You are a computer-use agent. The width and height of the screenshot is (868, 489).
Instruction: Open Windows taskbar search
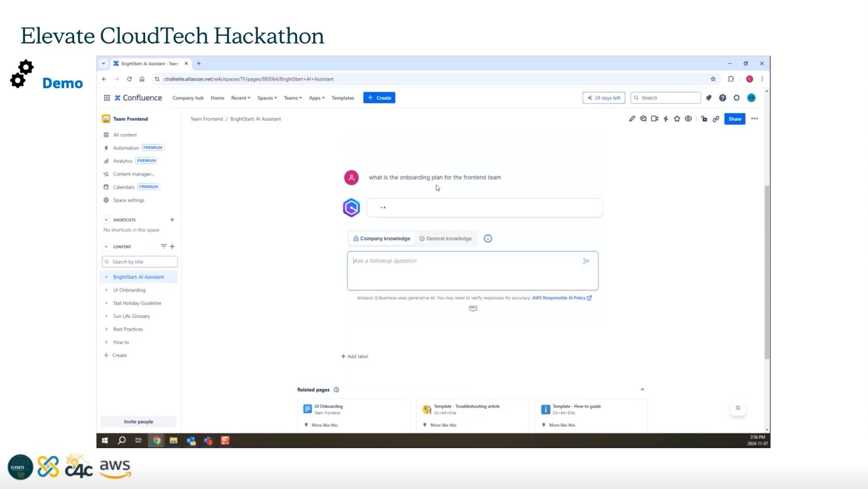(122, 440)
